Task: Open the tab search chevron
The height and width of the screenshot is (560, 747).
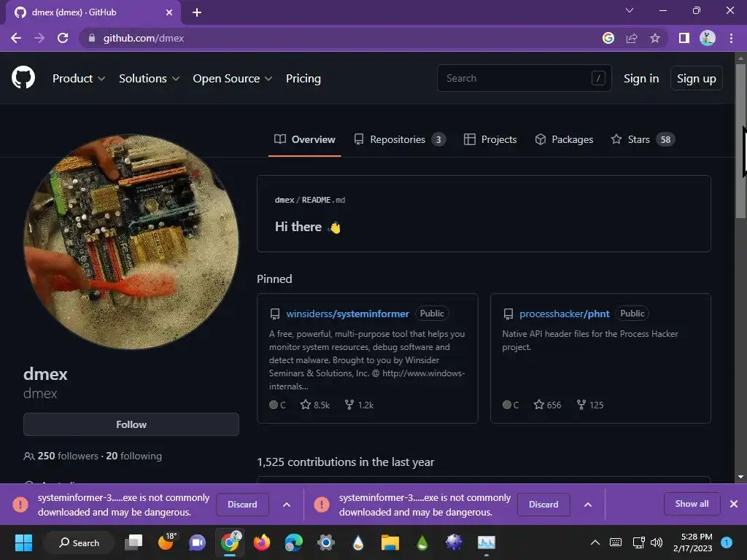Action: pyautogui.click(x=630, y=10)
